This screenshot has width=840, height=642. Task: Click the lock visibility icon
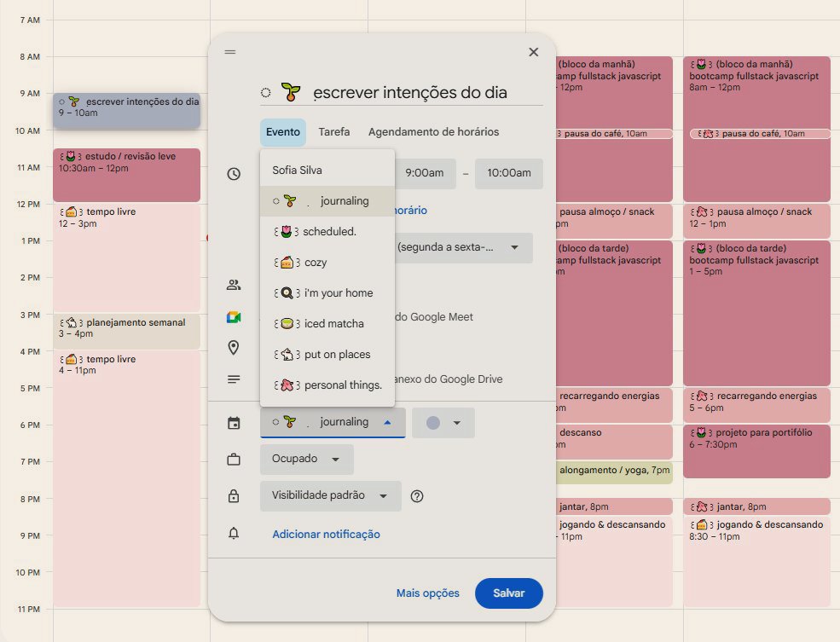(x=234, y=496)
